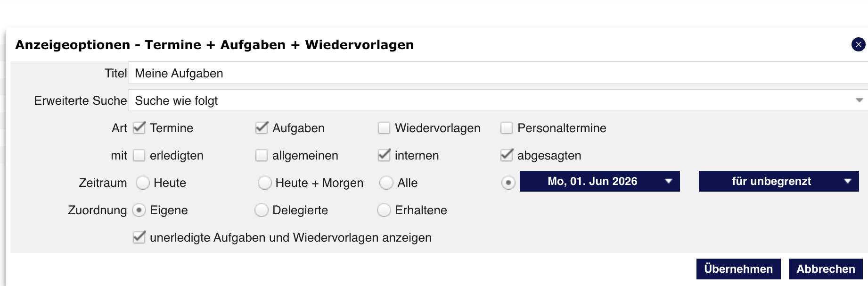Close the Anzeigeoptionen dialog with the X icon
The image size is (868, 286).
click(x=858, y=44)
